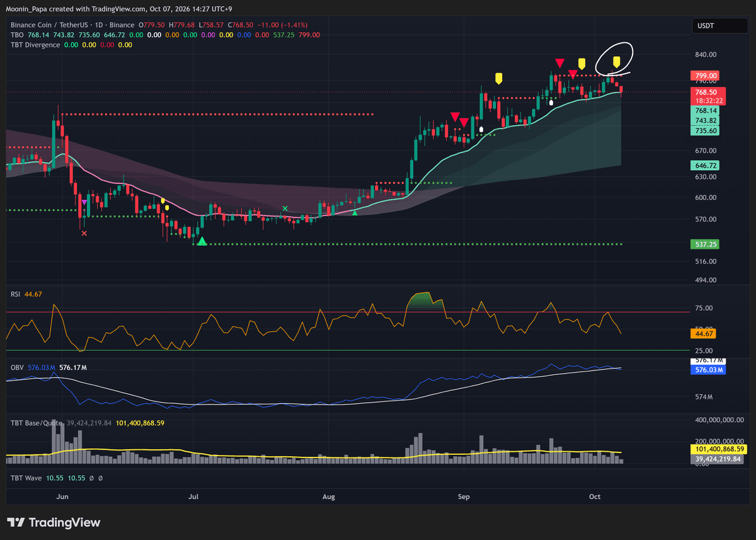Click the circled yellow tag marker
The width and height of the screenshot is (756, 540).
(617, 62)
